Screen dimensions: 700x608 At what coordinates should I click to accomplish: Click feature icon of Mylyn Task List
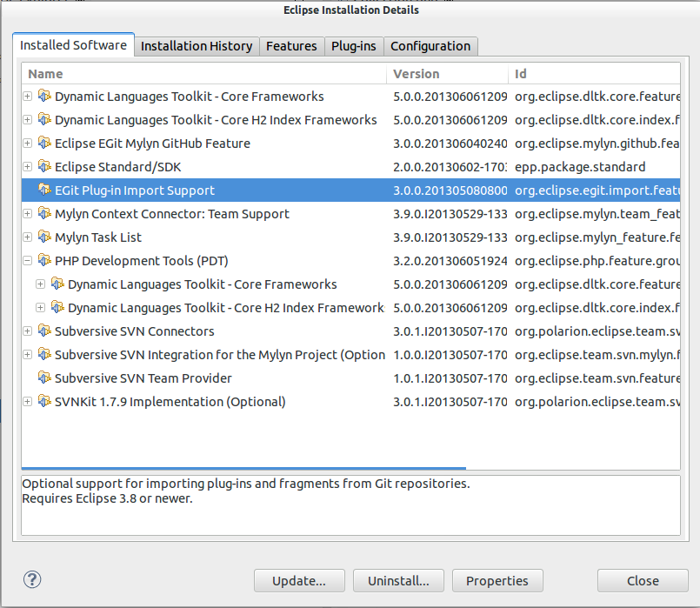(x=44, y=236)
